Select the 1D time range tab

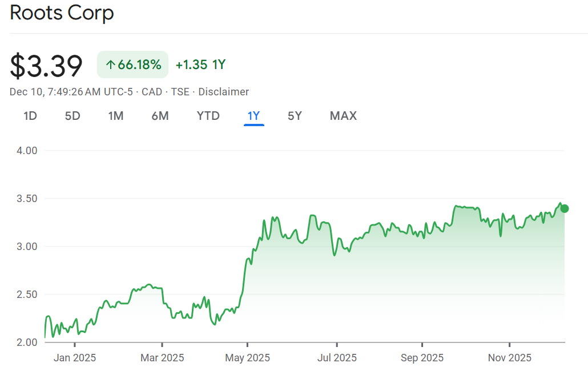pos(30,116)
